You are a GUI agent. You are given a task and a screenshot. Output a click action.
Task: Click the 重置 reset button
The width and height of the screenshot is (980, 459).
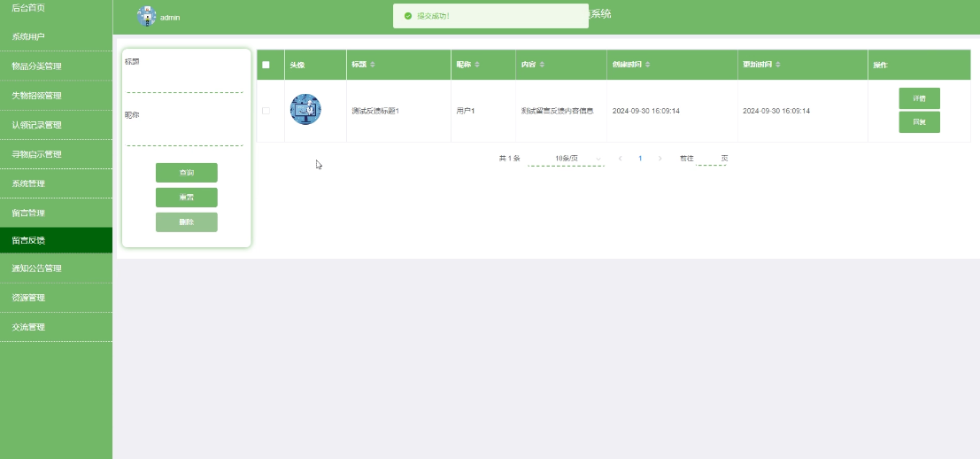186,197
